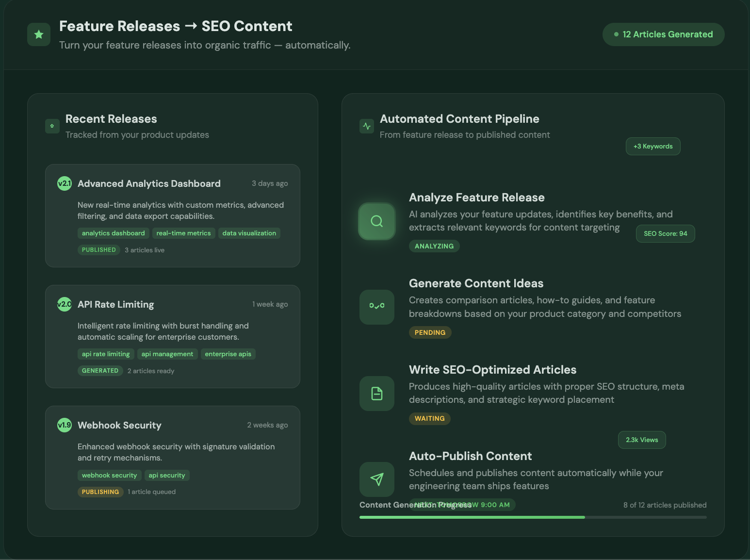Click the Write SEO-Optimized Articles document icon
The height and width of the screenshot is (560, 750).
377,394
